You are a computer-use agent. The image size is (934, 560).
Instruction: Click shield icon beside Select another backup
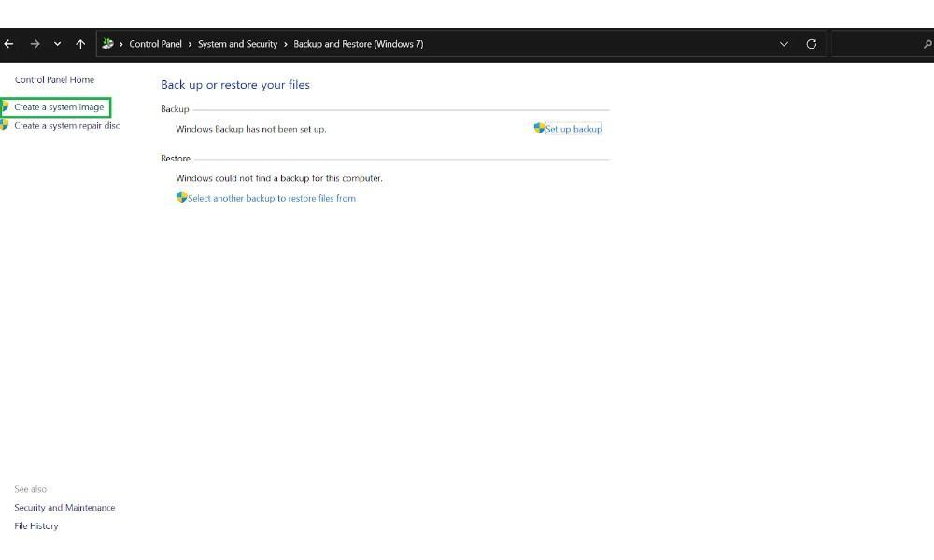pos(182,198)
